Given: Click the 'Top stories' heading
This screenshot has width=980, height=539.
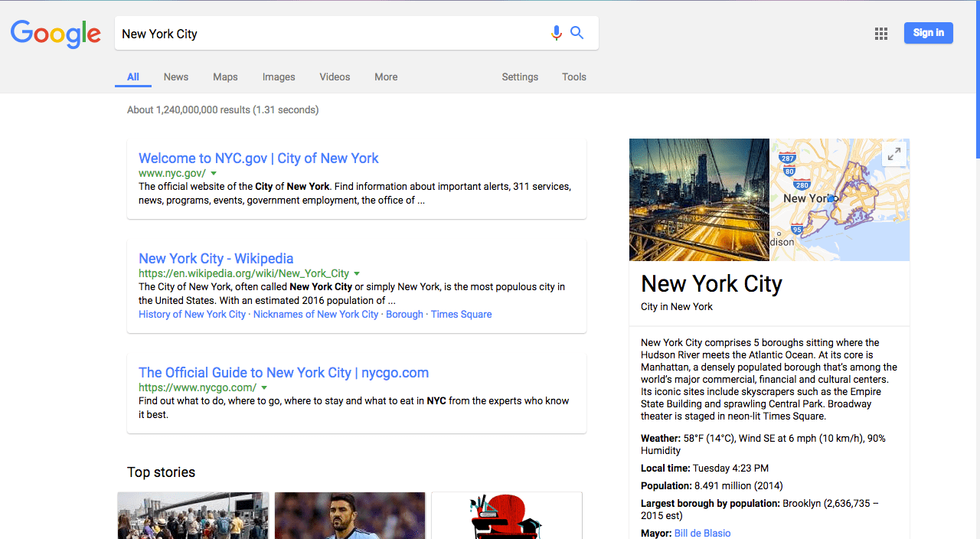Looking at the screenshot, I should pos(162,472).
